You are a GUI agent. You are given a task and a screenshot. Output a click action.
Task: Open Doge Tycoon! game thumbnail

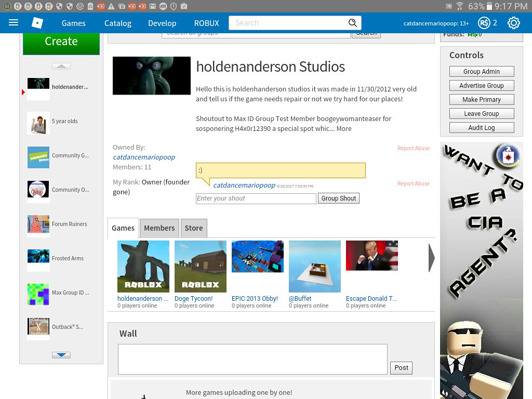(x=200, y=267)
